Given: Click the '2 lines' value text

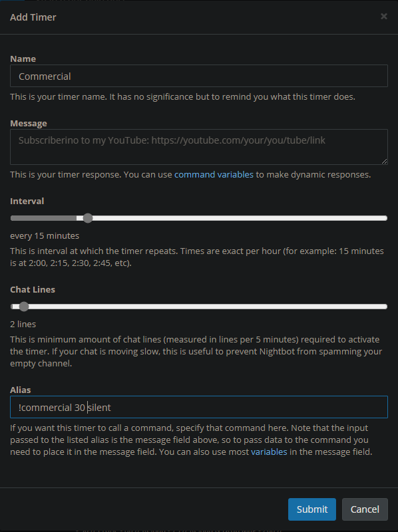Looking at the screenshot, I should point(23,325).
